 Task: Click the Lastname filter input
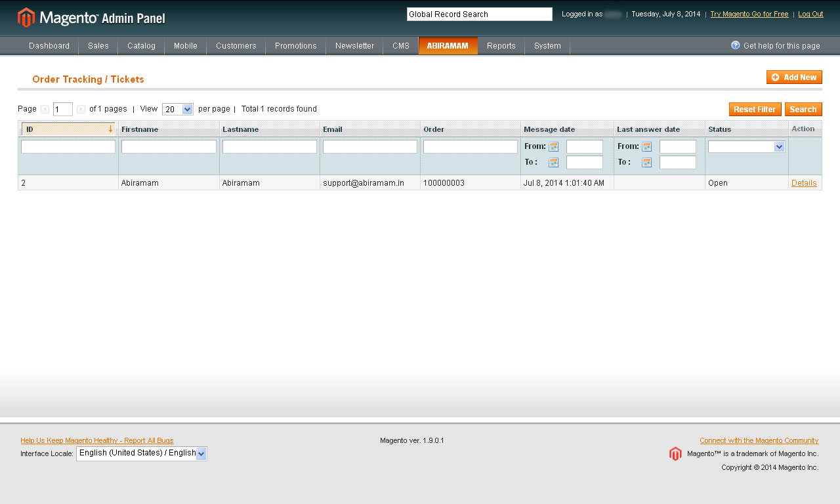(270, 147)
